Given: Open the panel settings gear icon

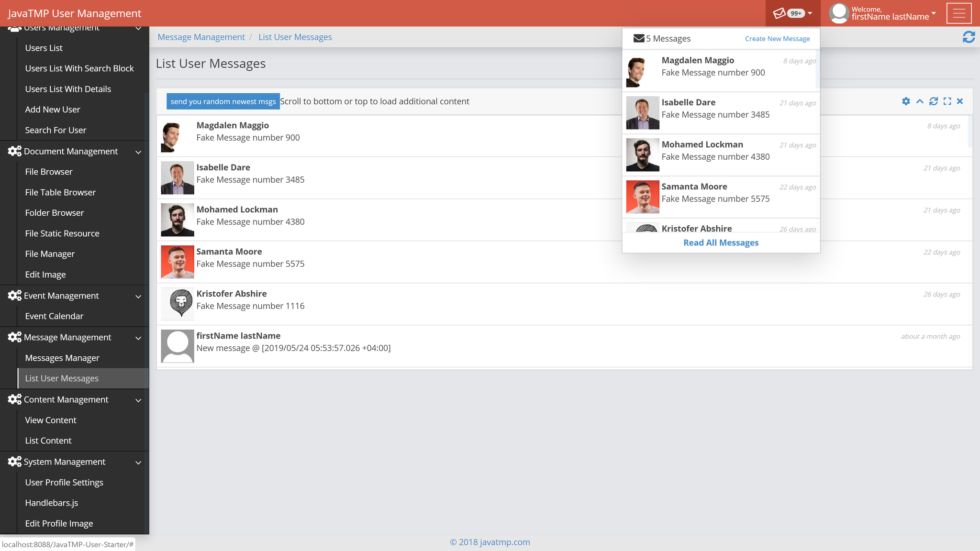Looking at the screenshot, I should pos(906,101).
